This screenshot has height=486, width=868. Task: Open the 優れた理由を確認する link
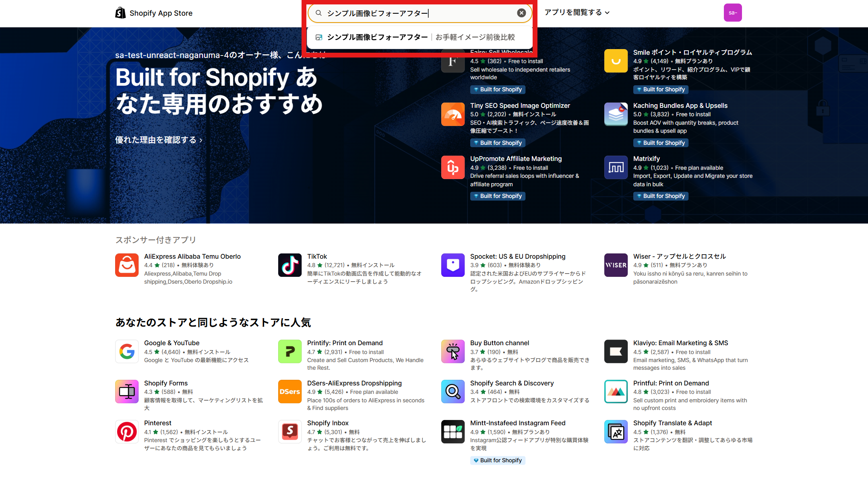(x=158, y=140)
